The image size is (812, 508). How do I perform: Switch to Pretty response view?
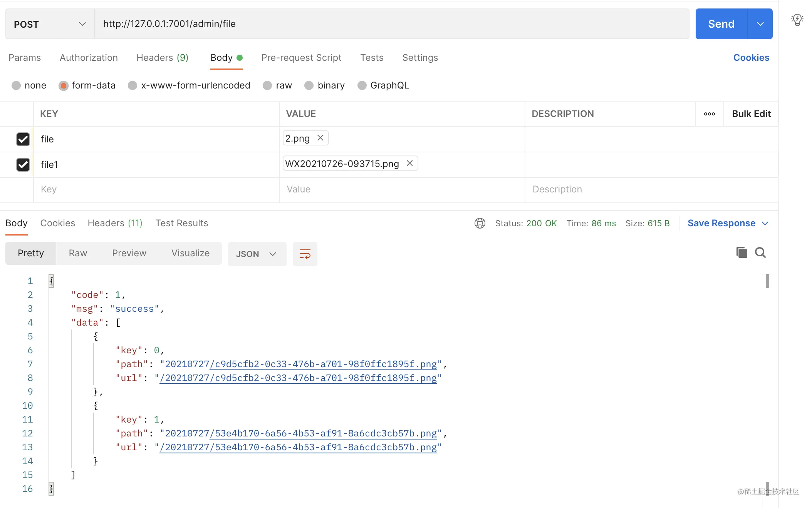click(31, 253)
